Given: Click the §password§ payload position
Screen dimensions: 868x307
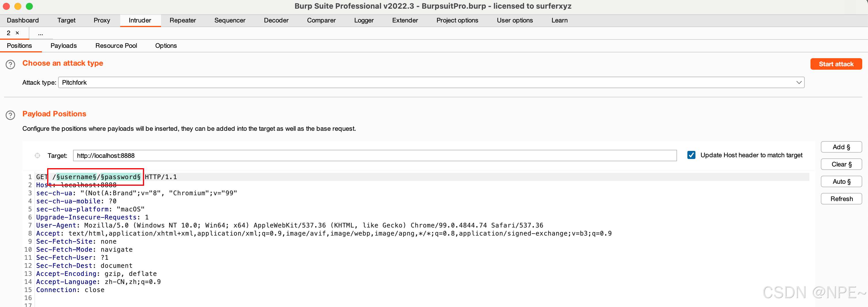Looking at the screenshot, I should [121, 177].
